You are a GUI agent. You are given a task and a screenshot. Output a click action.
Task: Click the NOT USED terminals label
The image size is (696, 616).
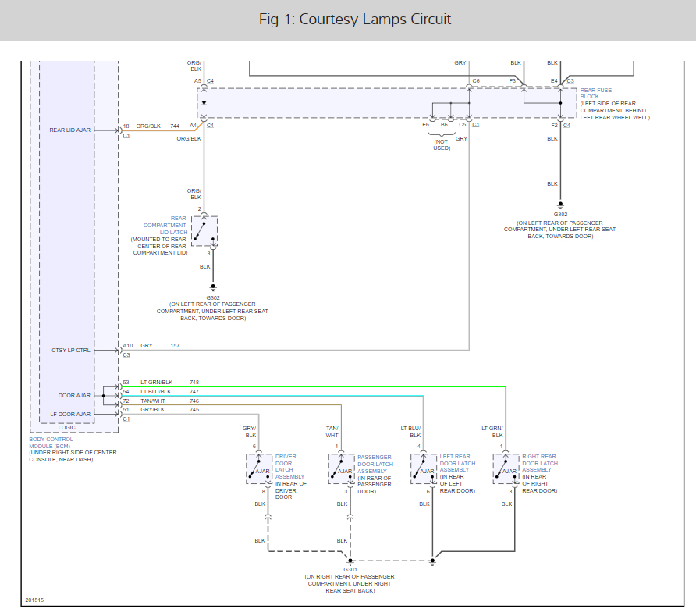click(x=442, y=144)
